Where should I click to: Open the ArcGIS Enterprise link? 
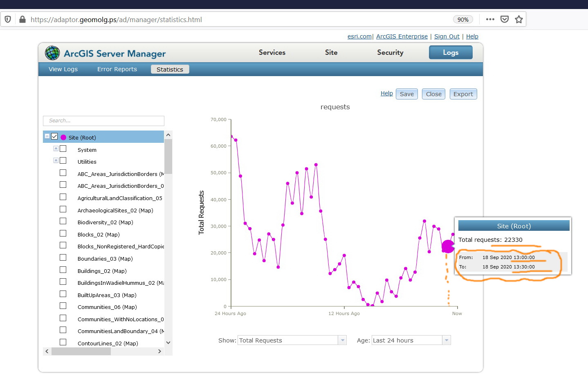tap(402, 36)
